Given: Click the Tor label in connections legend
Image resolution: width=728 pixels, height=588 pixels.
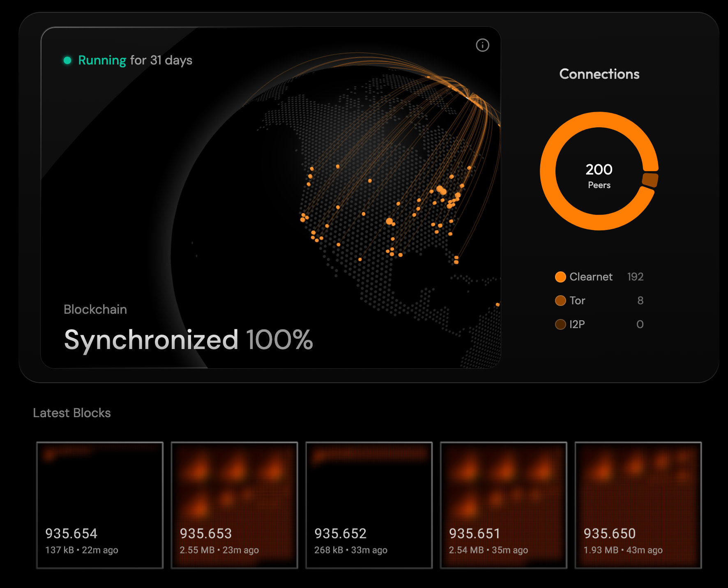Looking at the screenshot, I should click(x=577, y=301).
